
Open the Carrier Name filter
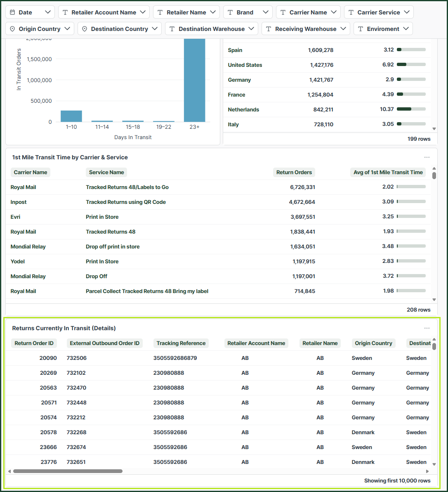point(308,12)
